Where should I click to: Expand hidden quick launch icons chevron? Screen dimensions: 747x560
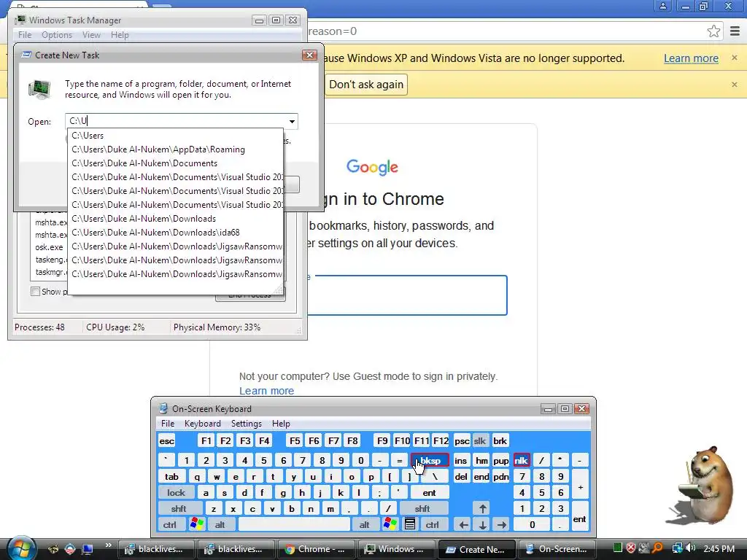tap(108, 545)
